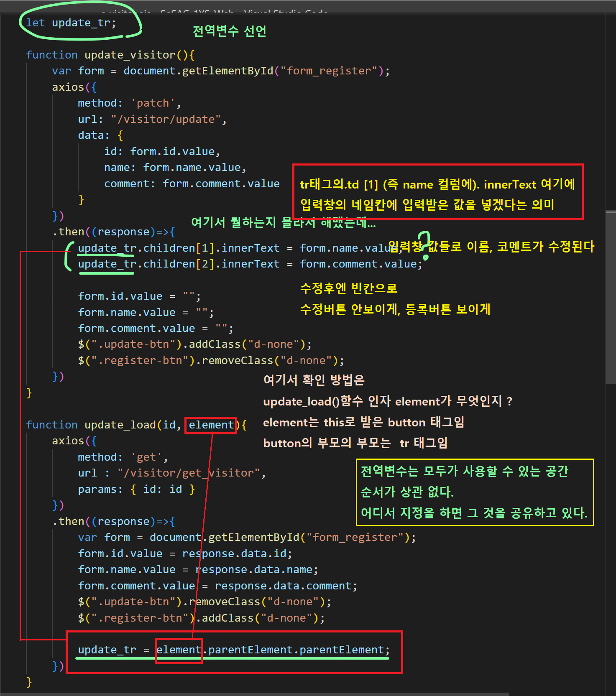
Task: Click the 'url : "/visitor/get_visitor",' line
Action: click(x=172, y=473)
